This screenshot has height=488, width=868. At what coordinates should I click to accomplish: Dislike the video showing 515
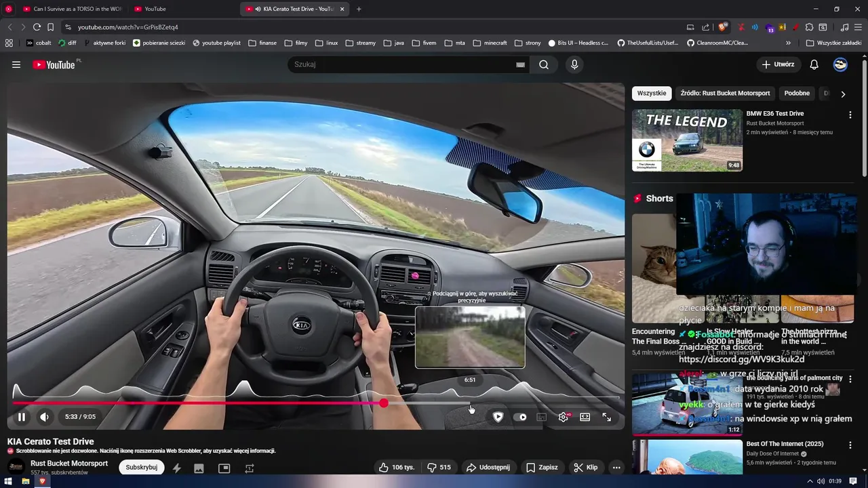point(439,467)
